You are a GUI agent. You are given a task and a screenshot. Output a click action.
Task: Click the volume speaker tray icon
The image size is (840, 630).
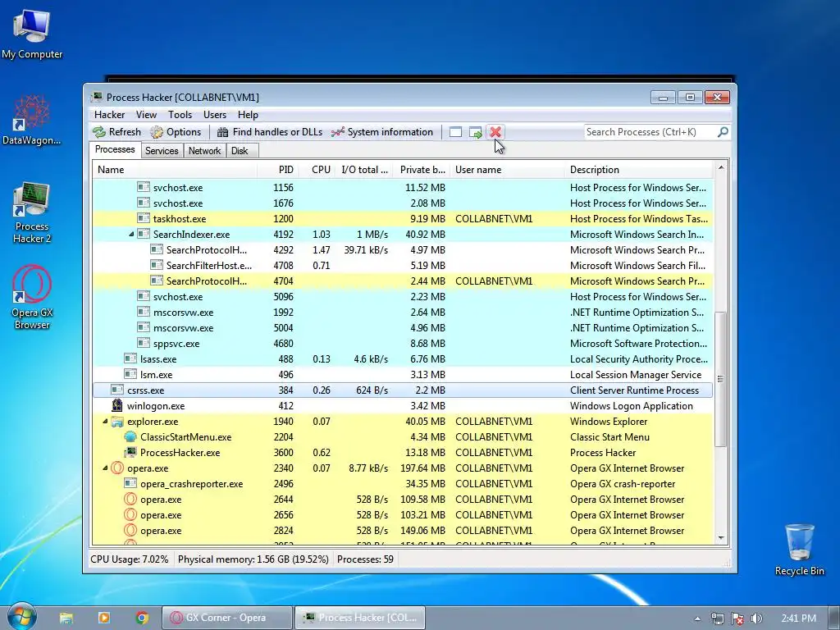click(x=756, y=619)
